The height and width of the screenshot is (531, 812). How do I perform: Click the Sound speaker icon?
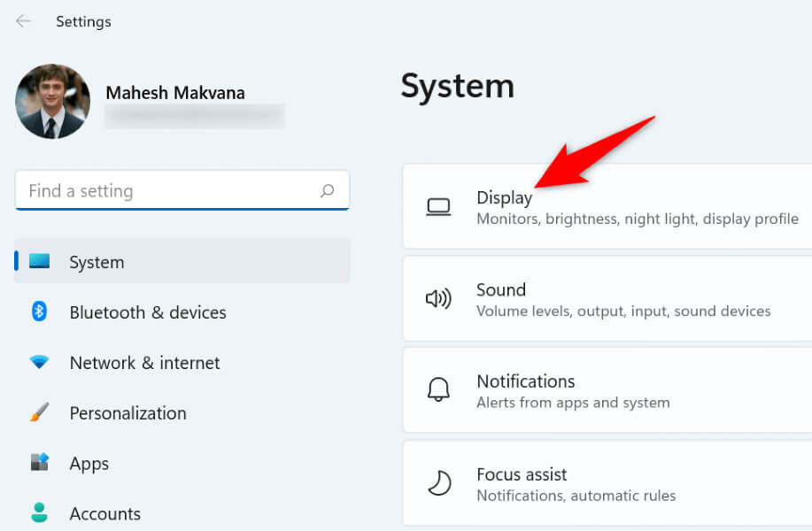tap(438, 299)
